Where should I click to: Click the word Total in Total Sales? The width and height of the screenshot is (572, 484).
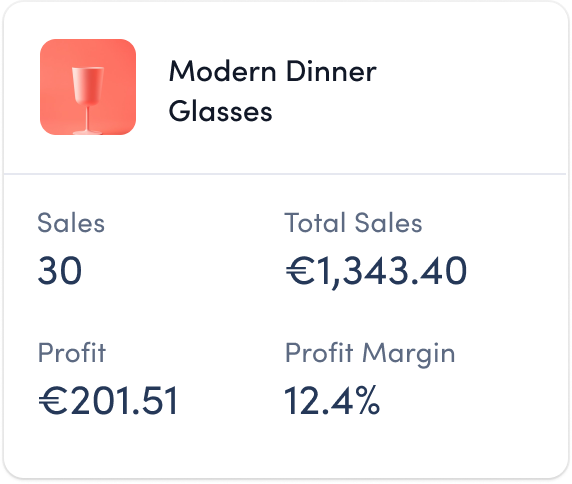coord(315,222)
